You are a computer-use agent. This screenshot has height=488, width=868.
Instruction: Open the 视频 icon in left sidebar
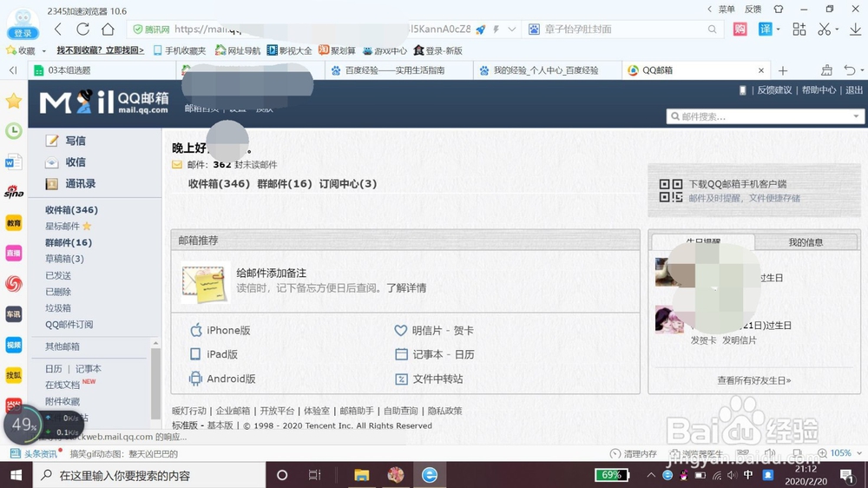13,345
